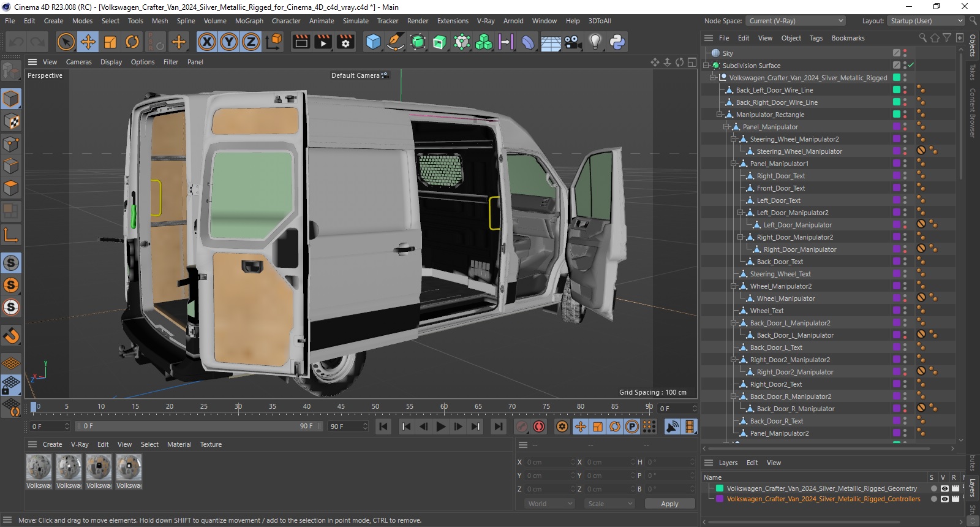Click the Record Active Objects button
This screenshot has width=980, height=527.
(522, 427)
